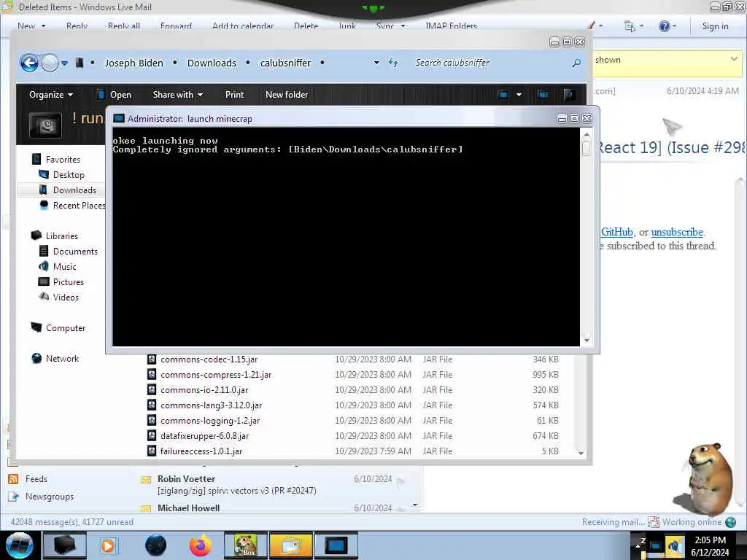Follow the GitHub link in email
Viewport: 747px width, 560px height.
(x=617, y=232)
